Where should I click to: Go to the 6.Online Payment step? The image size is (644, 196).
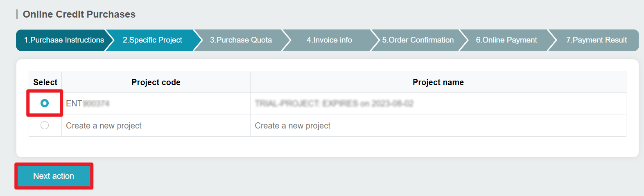(506, 40)
